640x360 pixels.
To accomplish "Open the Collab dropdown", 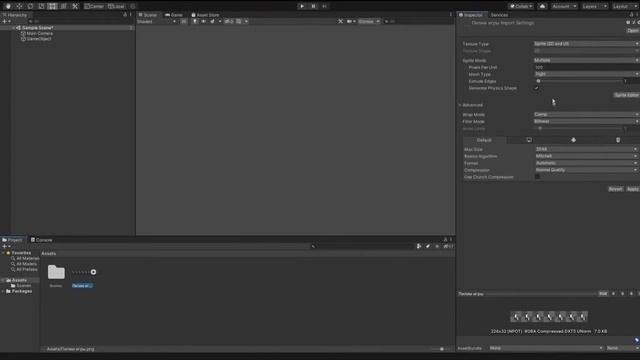I will [521, 6].
